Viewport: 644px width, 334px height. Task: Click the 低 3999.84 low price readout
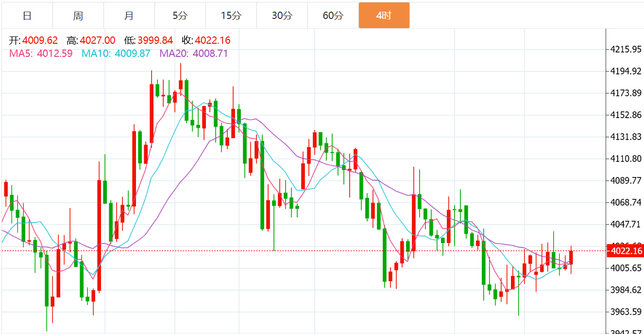coord(149,40)
